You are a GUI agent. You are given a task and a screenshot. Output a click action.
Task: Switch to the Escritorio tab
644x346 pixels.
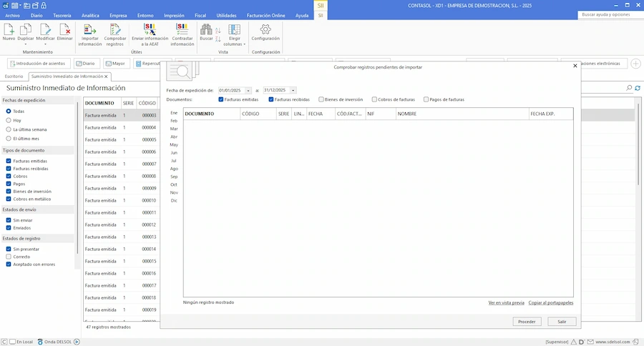[14, 76]
